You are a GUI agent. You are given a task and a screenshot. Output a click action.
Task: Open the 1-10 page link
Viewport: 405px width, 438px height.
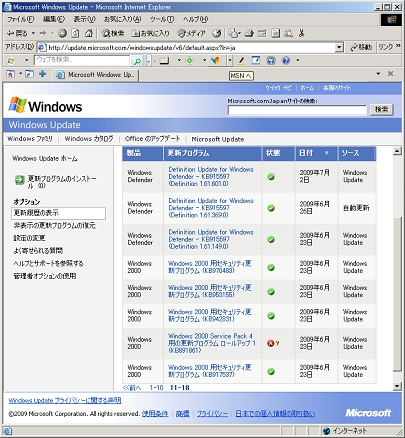[x=156, y=388]
